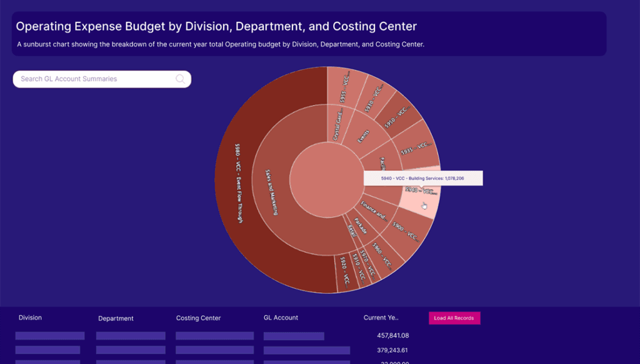Image resolution: width=640 pixels, height=364 pixels.
Task: Click the Events department segment
Action: tap(364, 134)
